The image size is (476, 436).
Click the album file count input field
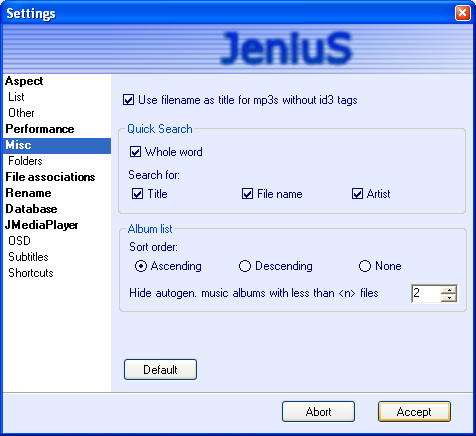426,294
